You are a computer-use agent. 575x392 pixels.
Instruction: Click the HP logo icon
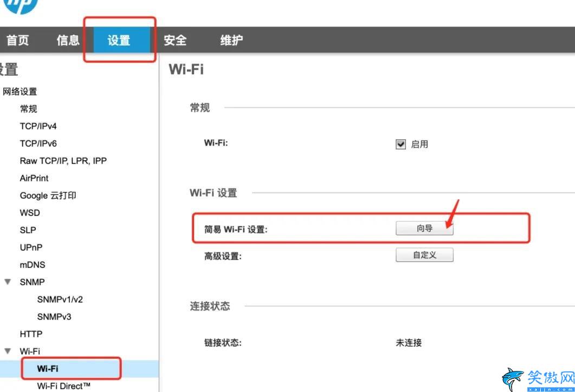point(21,6)
